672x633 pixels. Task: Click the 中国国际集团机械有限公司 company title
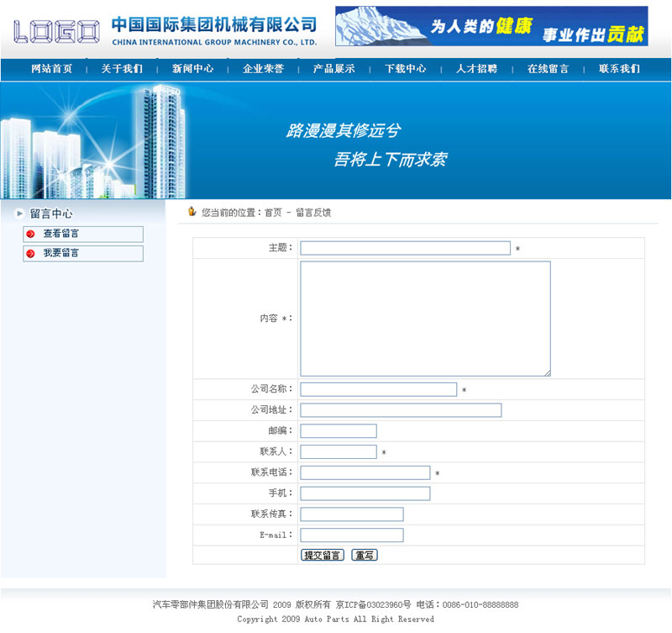click(214, 25)
